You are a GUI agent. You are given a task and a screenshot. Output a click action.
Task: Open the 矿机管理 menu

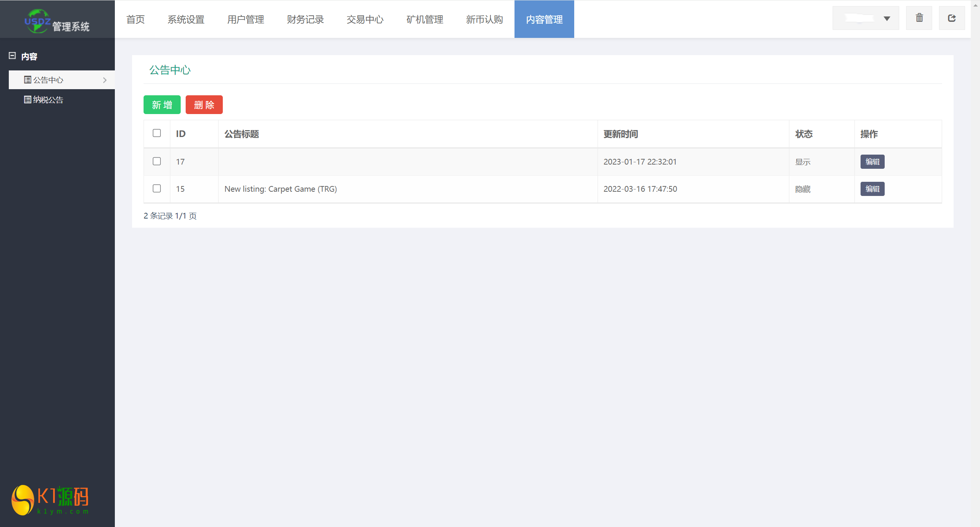425,20
